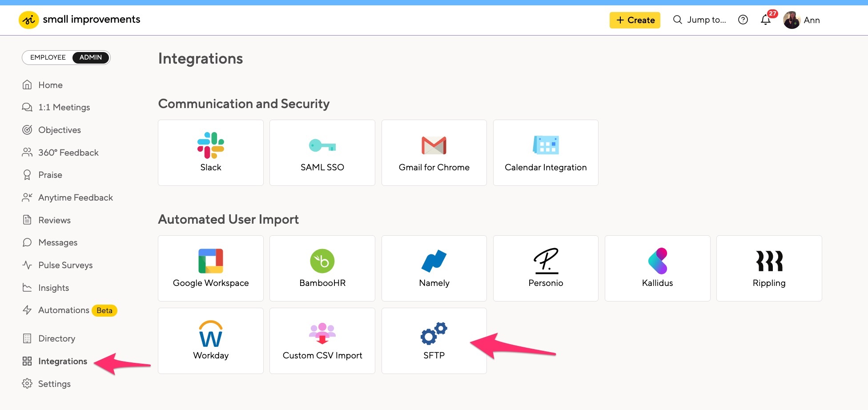Select Integrations in the sidebar

(x=62, y=361)
